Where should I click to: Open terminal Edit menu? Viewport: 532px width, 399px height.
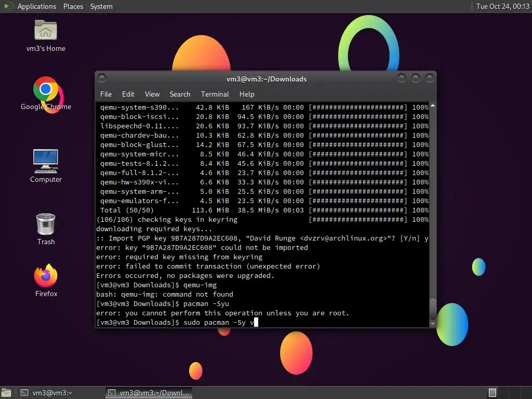(x=128, y=95)
